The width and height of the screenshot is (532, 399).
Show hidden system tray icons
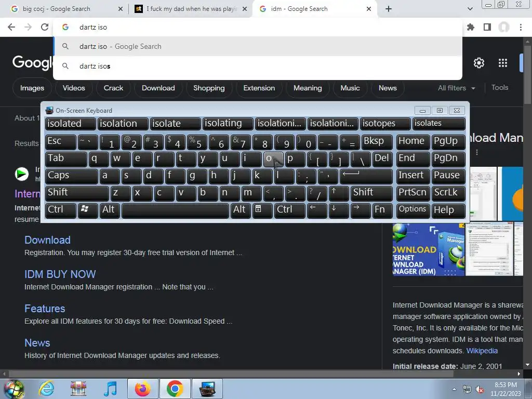pos(454,390)
